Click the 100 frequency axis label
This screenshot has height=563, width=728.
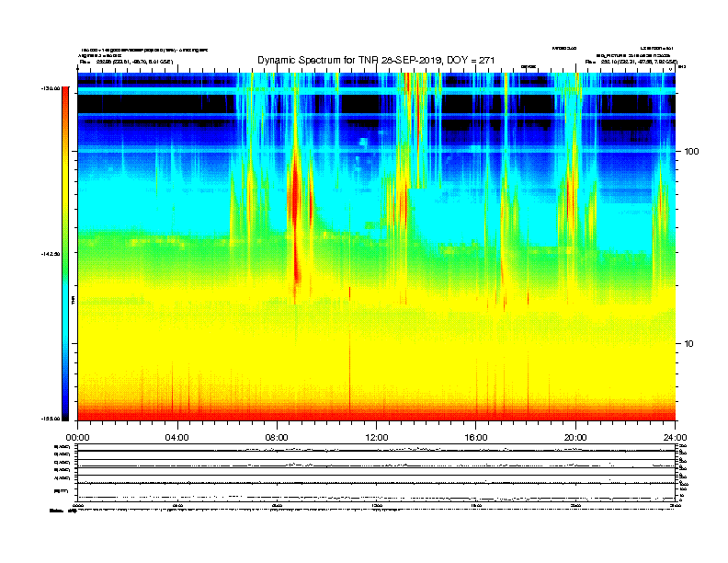coord(691,152)
